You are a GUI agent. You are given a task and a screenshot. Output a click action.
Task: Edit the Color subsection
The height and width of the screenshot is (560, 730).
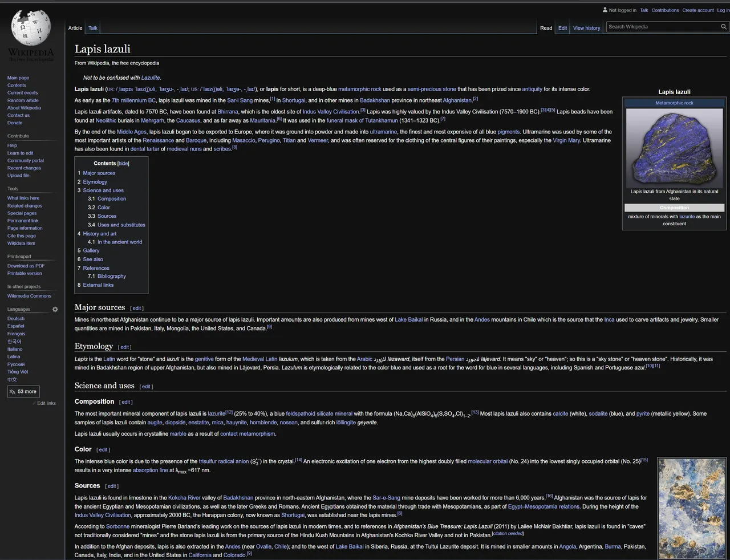pyautogui.click(x=103, y=450)
